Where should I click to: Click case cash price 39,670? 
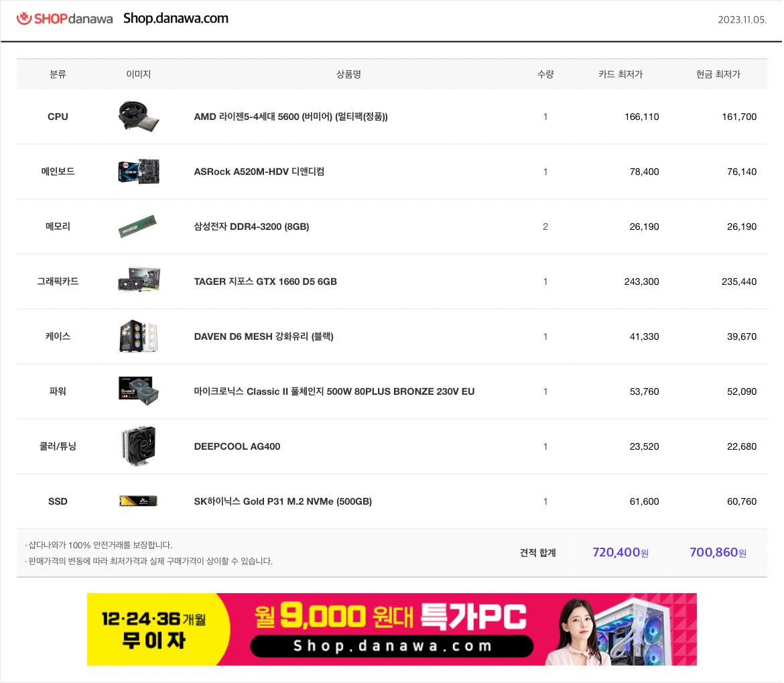[x=742, y=337]
